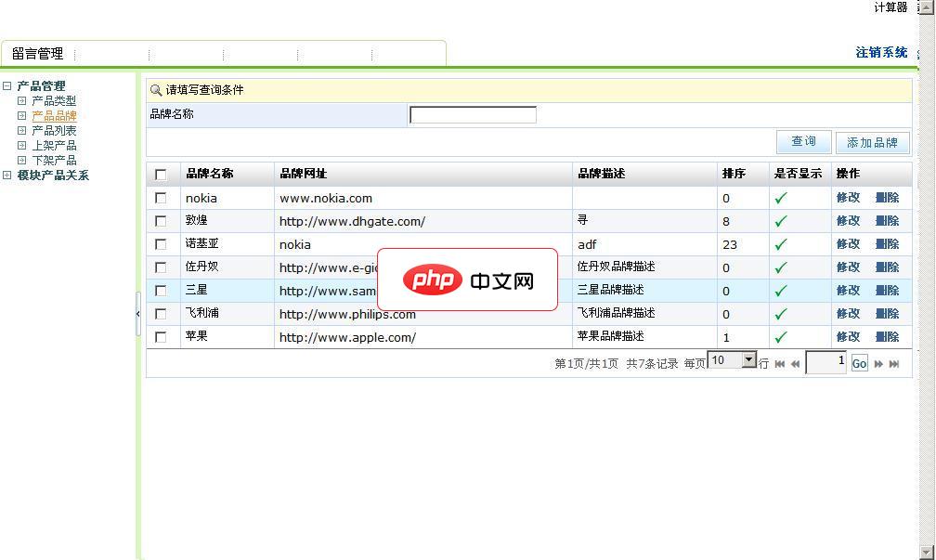This screenshot has width=936, height=560.
Task: Click the 品牌名称 search input field
Action: 473,115
